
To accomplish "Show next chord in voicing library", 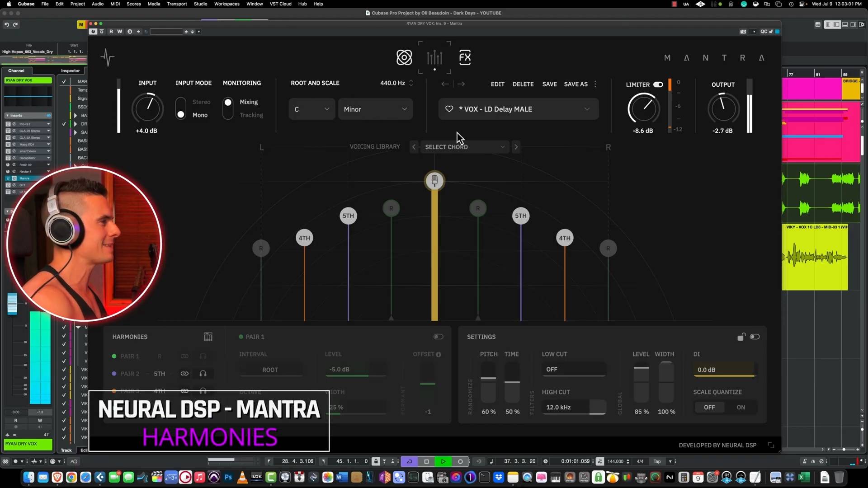I will click(x=516, y=147).
